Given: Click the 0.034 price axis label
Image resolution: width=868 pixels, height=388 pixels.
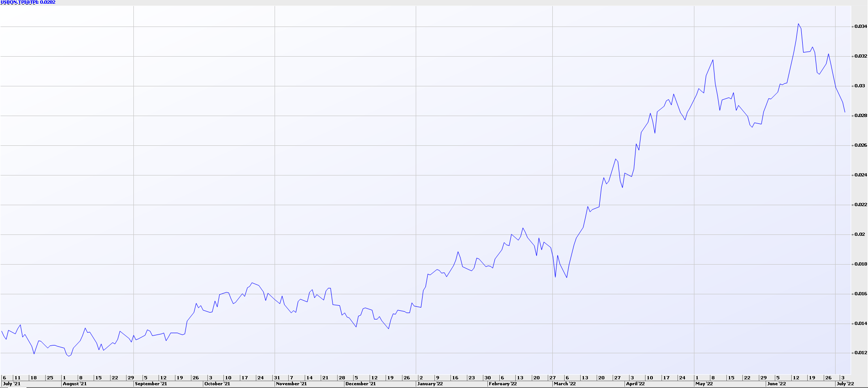Looking at the screenshot, I should click(861, 27).
